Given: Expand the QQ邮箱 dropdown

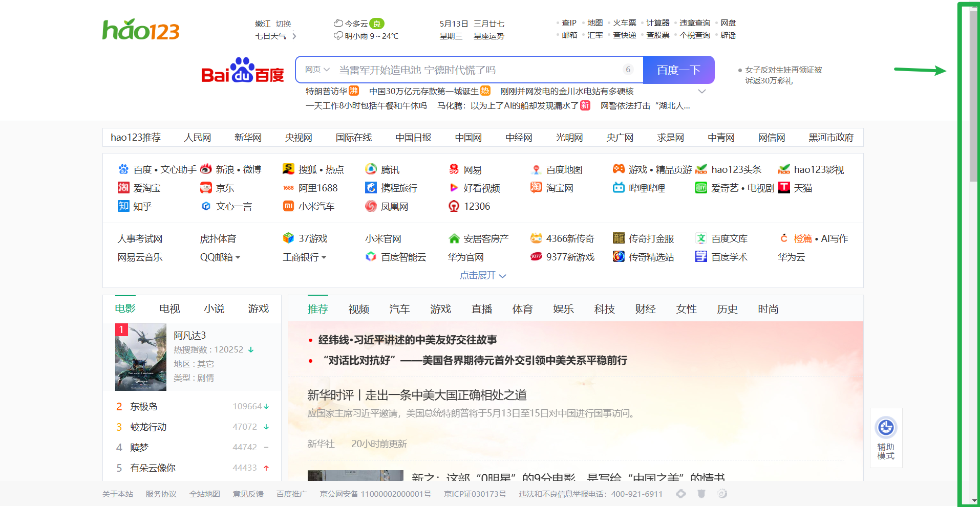Looking at the screenshot, I should pyautogui.click(x=238, y=257).
